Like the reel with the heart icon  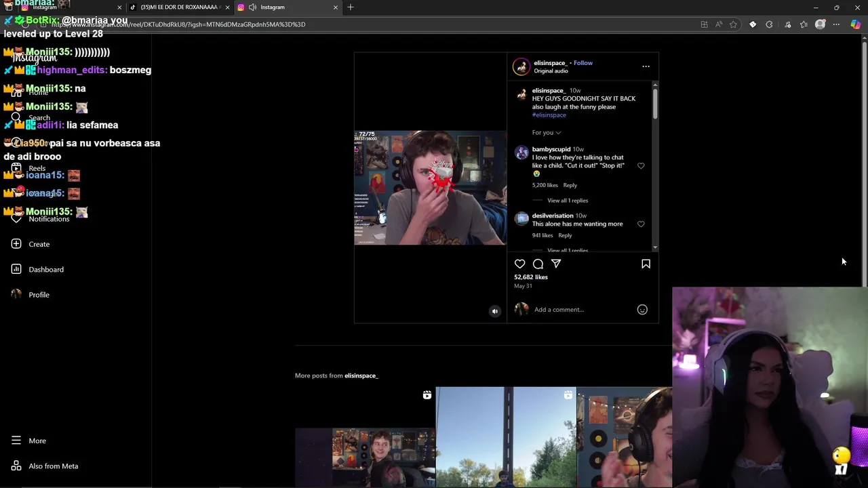click(x=519, y=264)
